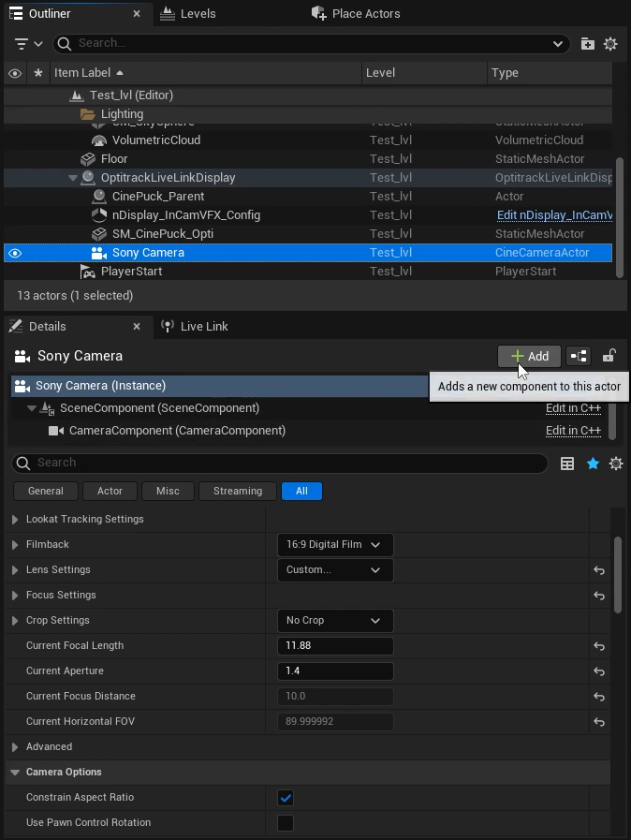Click the blueprint/add script icon beside Add
The image size is (631, 840).
coord(579,356)
